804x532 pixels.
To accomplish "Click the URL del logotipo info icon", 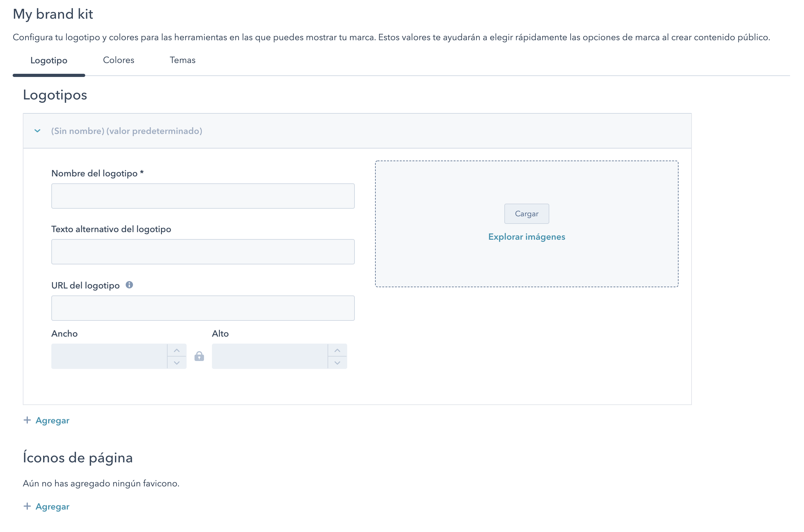I will (129, 285).
